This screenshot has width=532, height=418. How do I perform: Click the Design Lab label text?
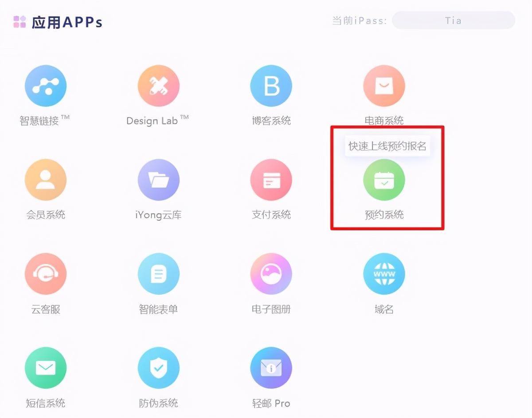pos(157,120)
